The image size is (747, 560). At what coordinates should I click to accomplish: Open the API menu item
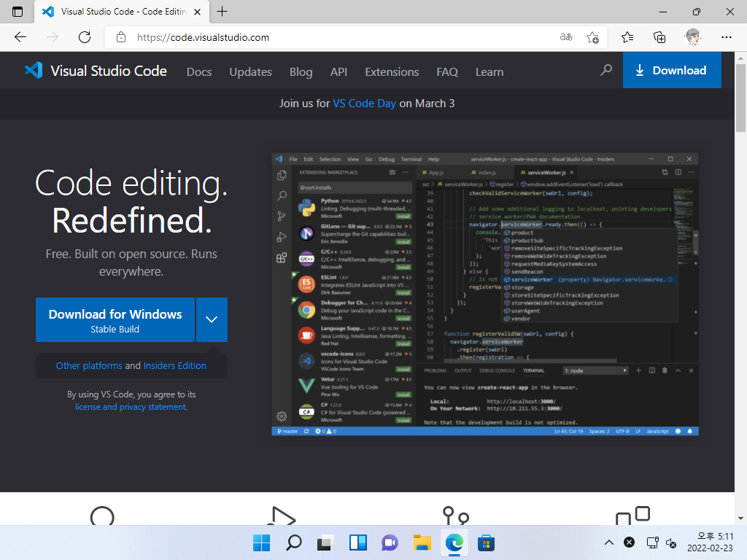(x=338, y=72)
